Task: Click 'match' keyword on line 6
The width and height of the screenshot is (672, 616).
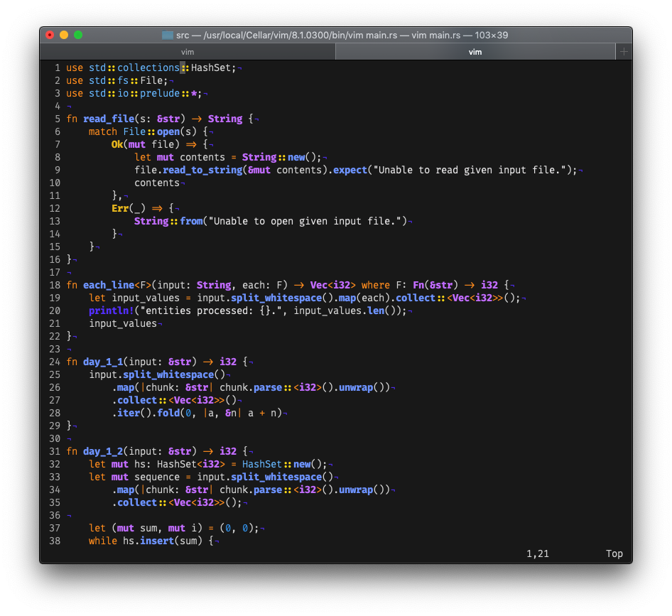Action: point(103,131)
